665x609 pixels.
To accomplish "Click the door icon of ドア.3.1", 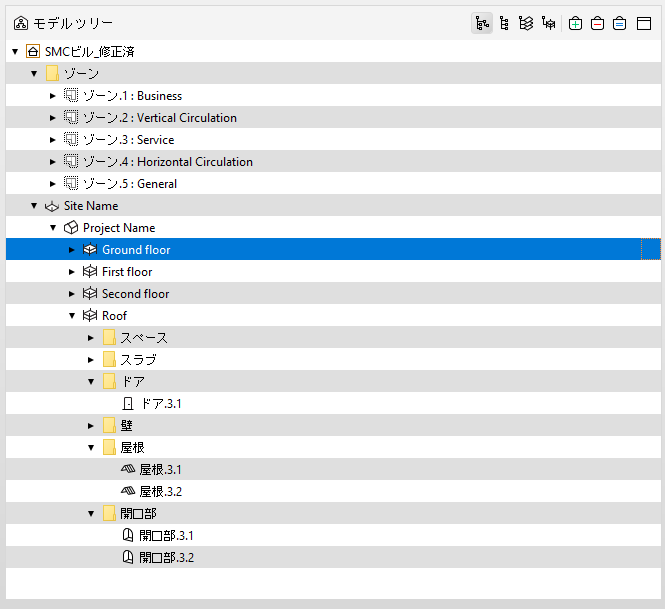I will tap(128, 403).
